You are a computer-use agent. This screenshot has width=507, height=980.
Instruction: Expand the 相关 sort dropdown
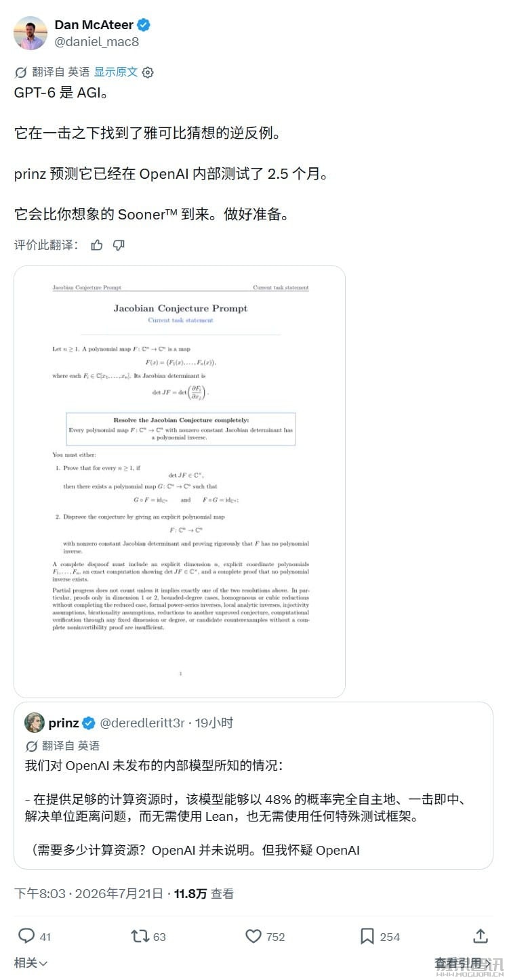tap(31, 963)
